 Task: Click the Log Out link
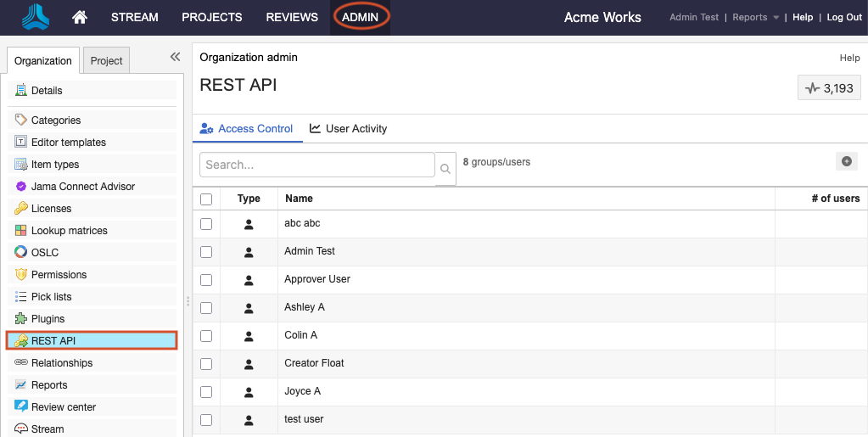coord(844,17)
